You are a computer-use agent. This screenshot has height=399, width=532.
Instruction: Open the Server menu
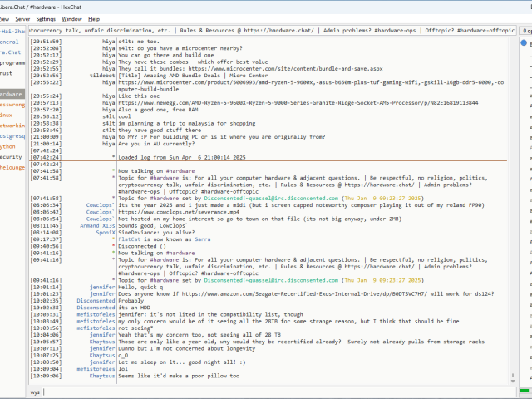pos(22,18)
